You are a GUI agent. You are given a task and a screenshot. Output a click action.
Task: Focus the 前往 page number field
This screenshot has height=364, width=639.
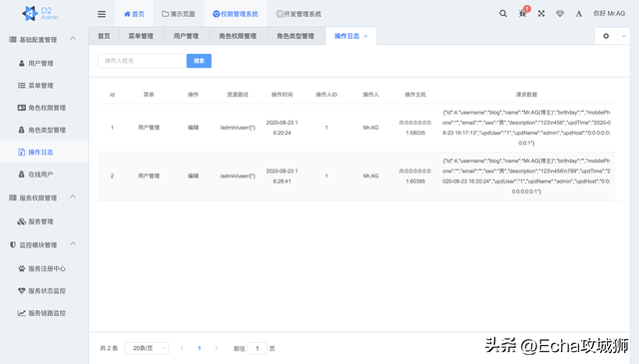258,348
